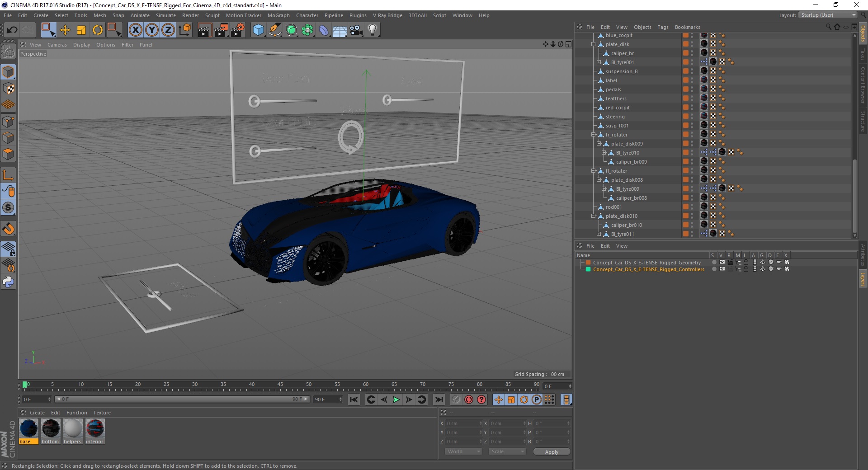Toggle Parameter keying P button
868x470 pixels.
(x=537, y=399)
